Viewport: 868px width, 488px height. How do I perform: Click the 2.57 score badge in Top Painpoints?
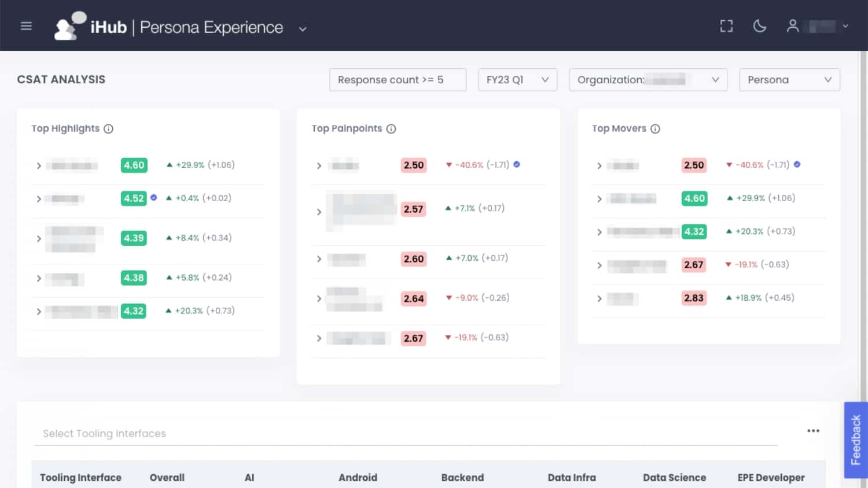[x=414, y=209]
